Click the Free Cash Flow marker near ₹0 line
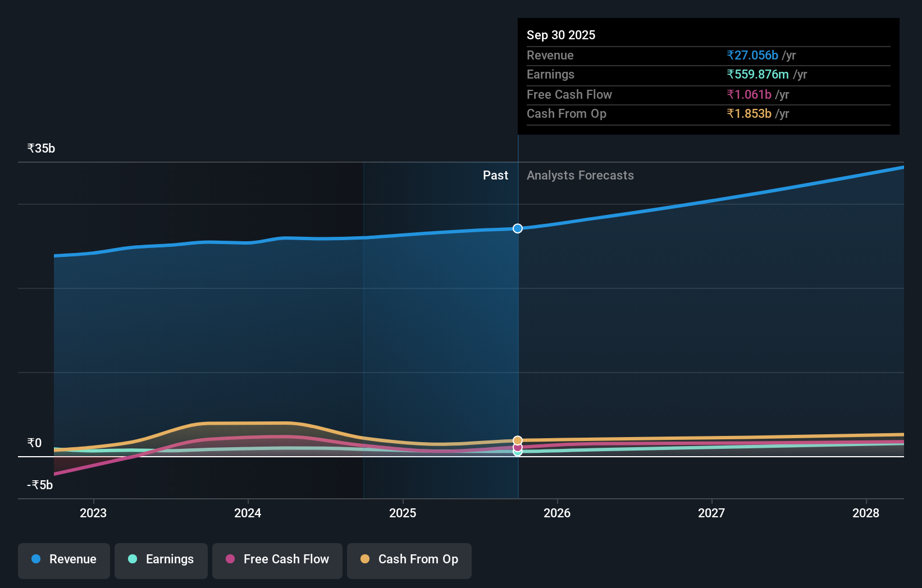The image size is (922, 588). point(517,447)
